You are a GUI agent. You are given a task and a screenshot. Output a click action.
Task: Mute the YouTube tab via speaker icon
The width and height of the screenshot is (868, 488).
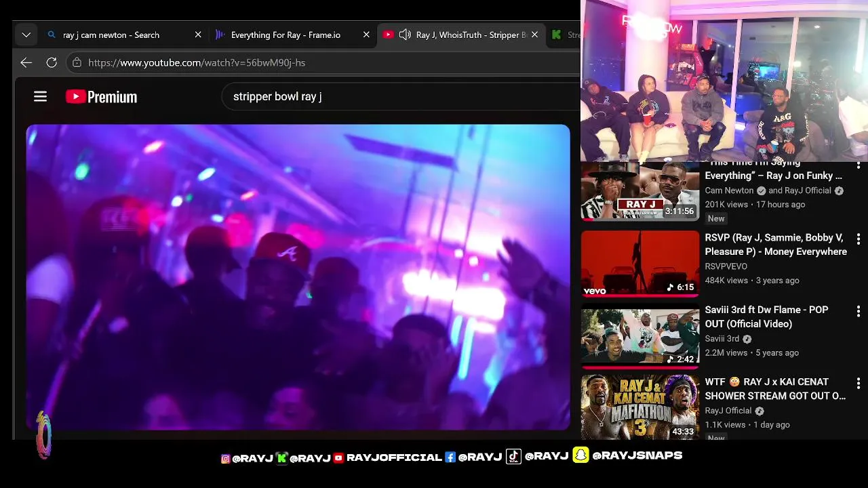405,35
